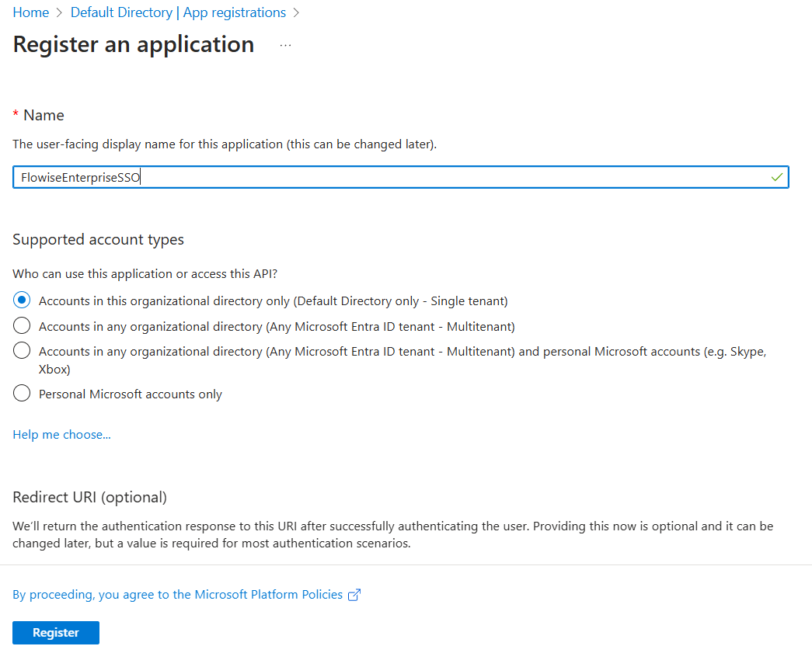The image size is (812, 653).
Task: Click the Supported account types heading
Action: click(x=98, y=239)
